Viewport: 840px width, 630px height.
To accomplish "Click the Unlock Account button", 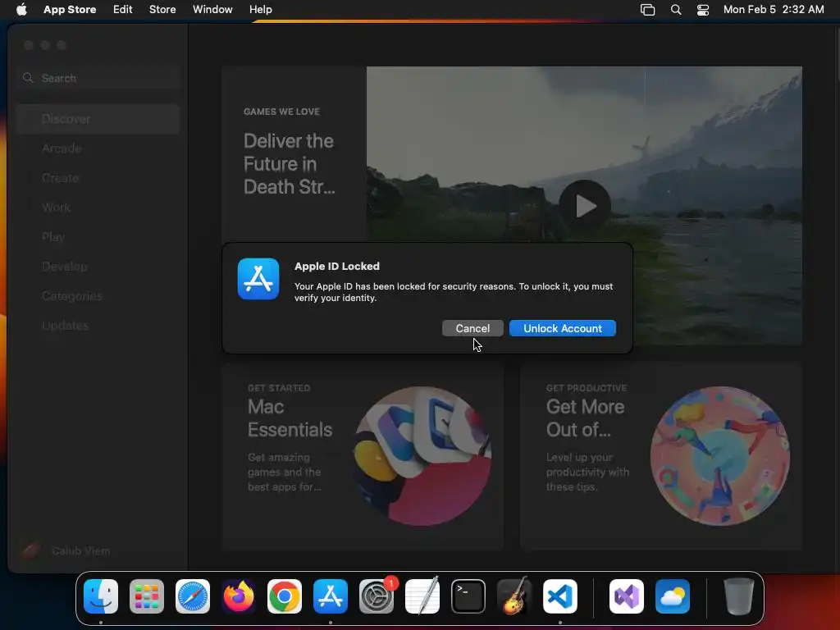I will 563,328.
